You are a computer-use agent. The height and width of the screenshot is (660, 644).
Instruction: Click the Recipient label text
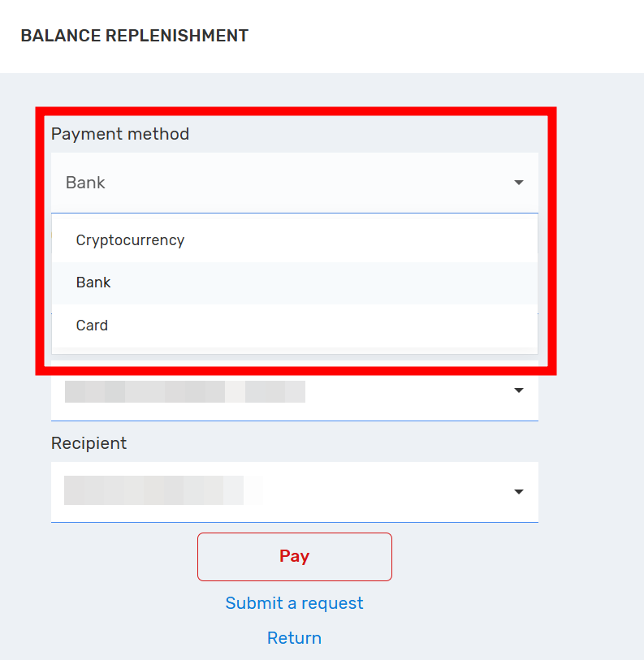[x=89, y=443]
